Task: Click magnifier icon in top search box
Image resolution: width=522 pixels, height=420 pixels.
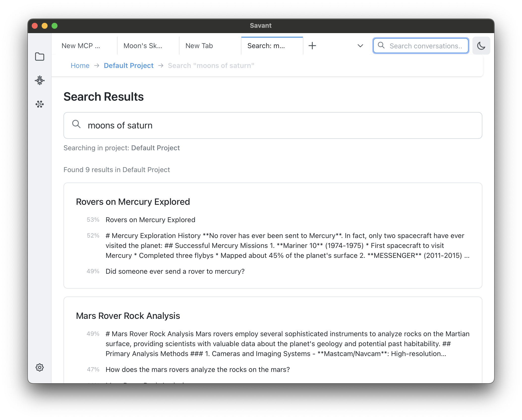Action: [381, 45]
